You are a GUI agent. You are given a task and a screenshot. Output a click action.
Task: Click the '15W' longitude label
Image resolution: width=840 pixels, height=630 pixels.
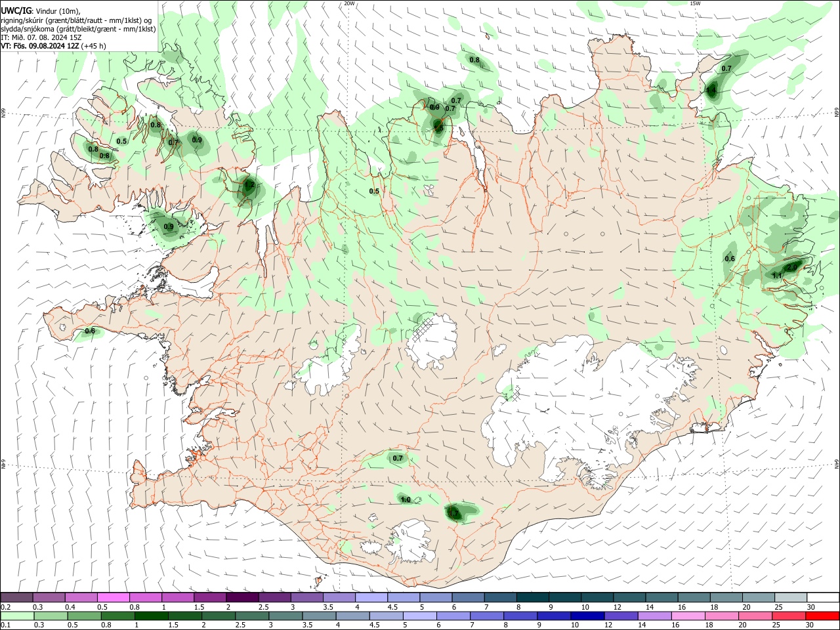click(696, 3)
